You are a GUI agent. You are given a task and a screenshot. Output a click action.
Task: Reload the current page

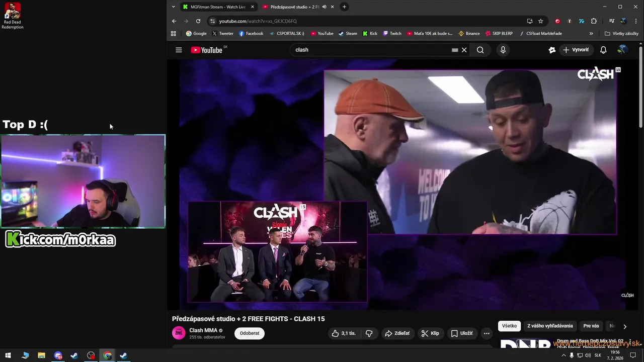coord(198,21)
